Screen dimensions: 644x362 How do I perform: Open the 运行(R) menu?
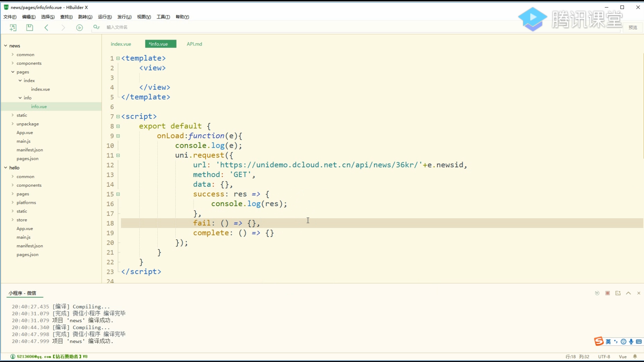click(x=105, y=17)
